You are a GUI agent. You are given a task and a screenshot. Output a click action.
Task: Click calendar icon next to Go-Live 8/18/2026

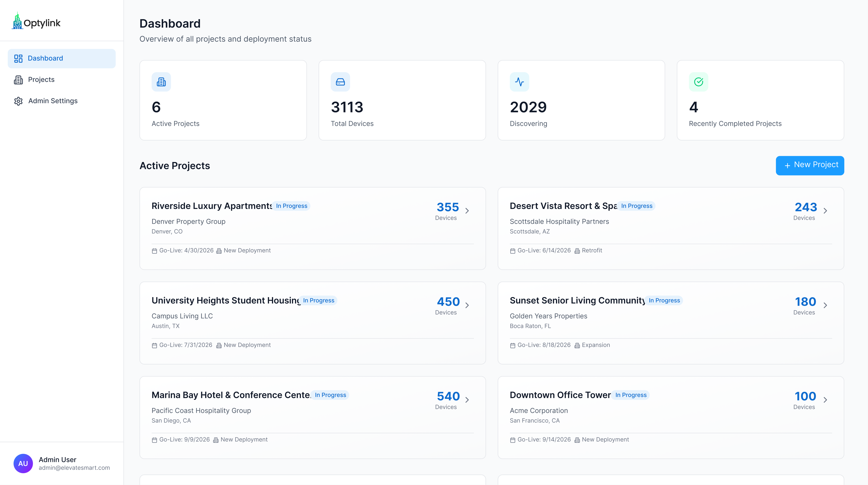tap(513, 346)
